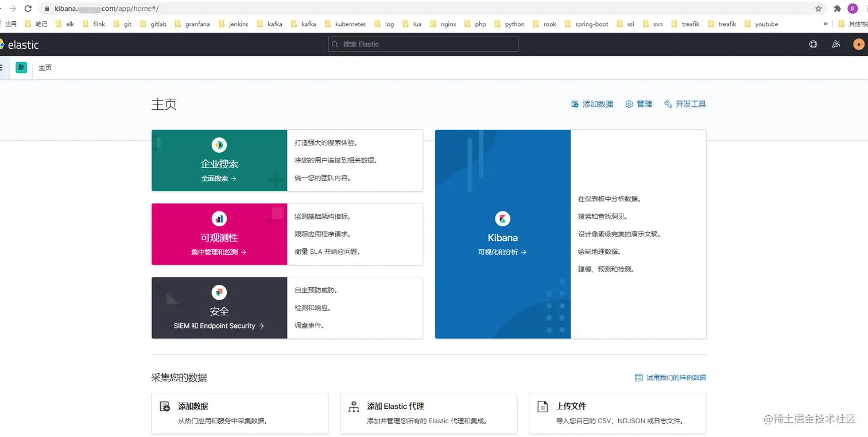Click the lock icon in address bar
Image resolution: width=868 pixels, height=437 pixels.
[x=47, y=9]
